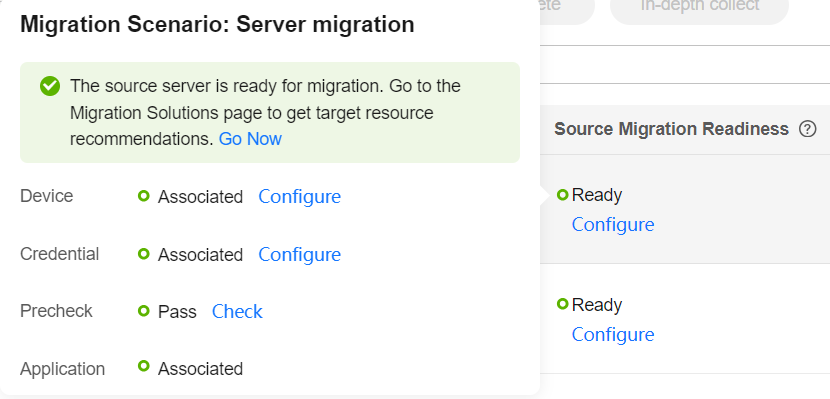Click the first row Ready status text
The image size is (830, 399).
pos(597,195)
